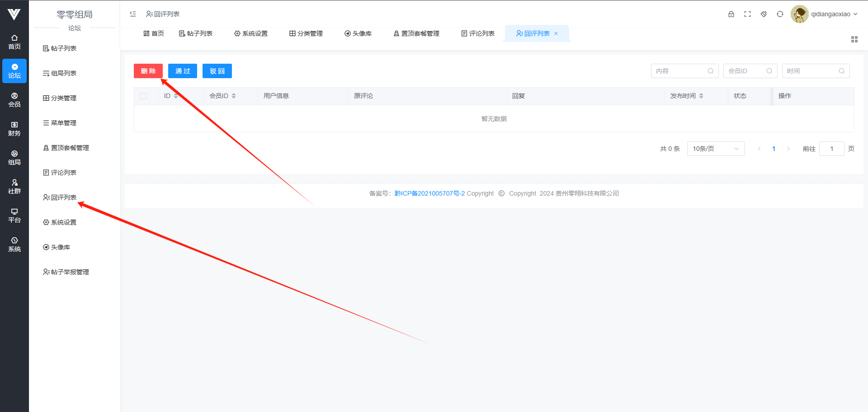Click the 驳回 button
Image resolution: width=868 pixels, height=412 pixels.
tap(217, 71)
